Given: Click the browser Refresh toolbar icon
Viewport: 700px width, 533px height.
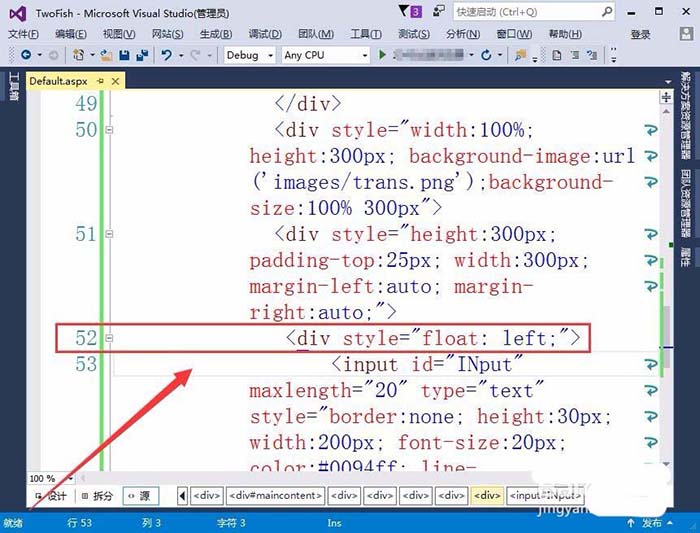Looking at the screenshot, I should (x=486, y=55).
